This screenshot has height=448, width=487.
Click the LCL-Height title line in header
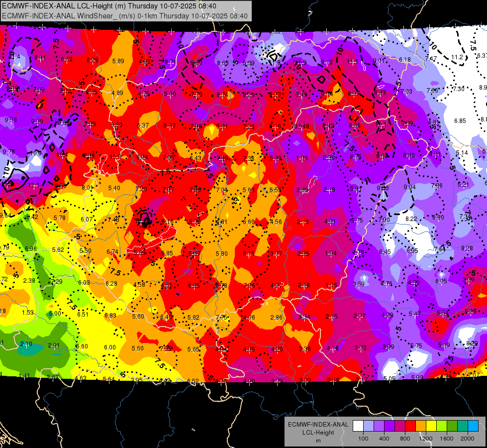[109, 6]
